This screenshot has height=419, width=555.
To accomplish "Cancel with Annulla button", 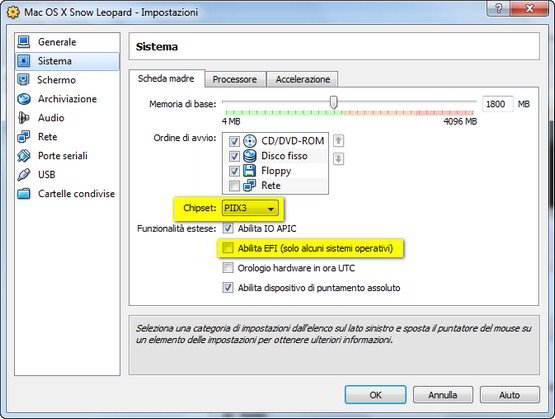I will pos(443,395).
